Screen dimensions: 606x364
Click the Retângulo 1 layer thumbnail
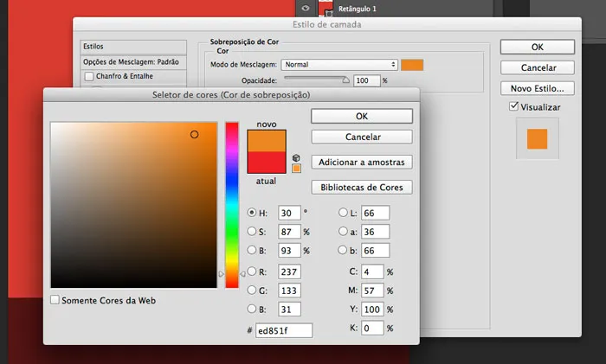pyautogui.click(x=326, y=8)
